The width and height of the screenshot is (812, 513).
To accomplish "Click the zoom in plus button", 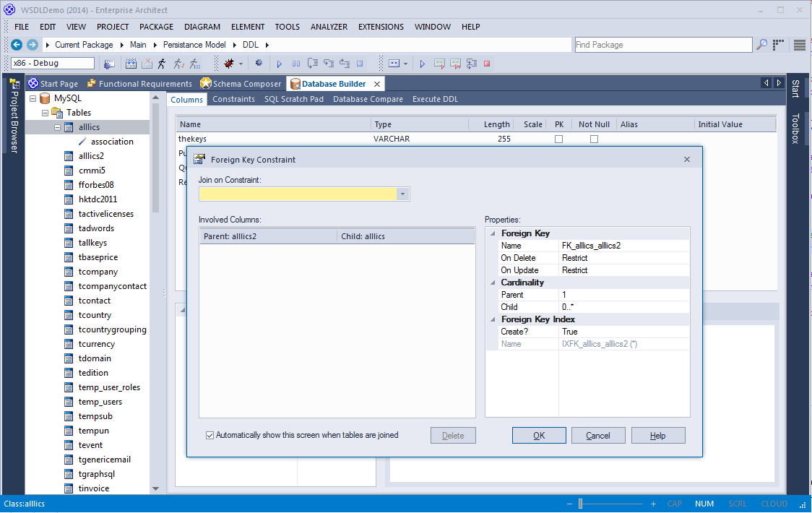I will click(x=654, y=504).
